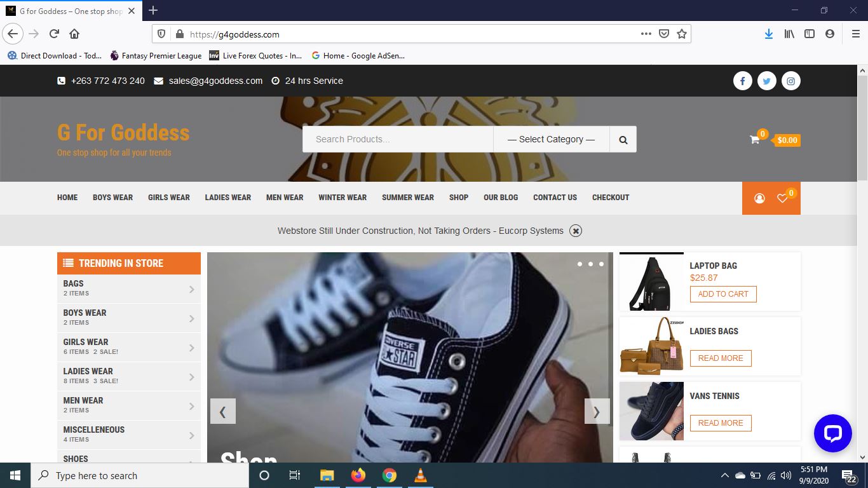Open the live chat bubble
Screen dimensions: 868x488
pyautogui.click(x=832, y=433)
